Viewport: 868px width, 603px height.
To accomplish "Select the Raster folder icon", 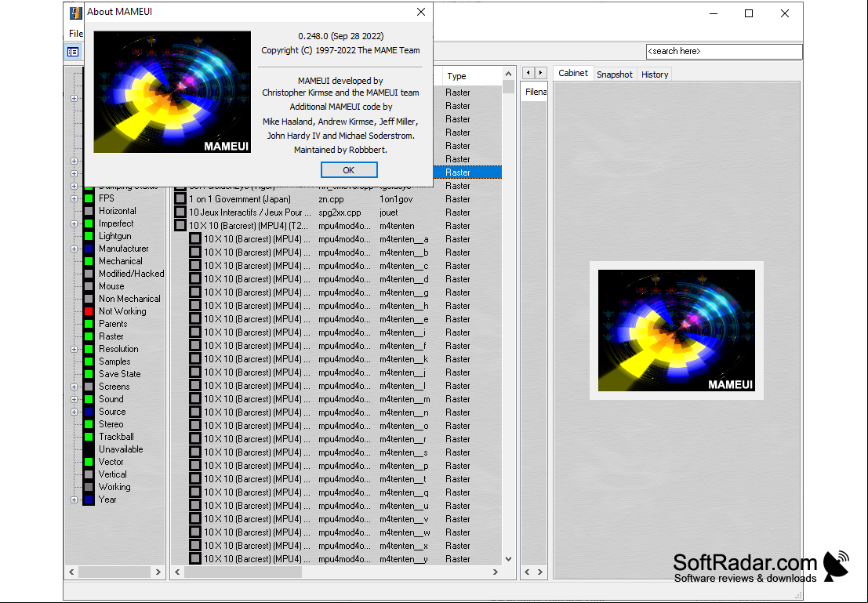I will 89,336.
